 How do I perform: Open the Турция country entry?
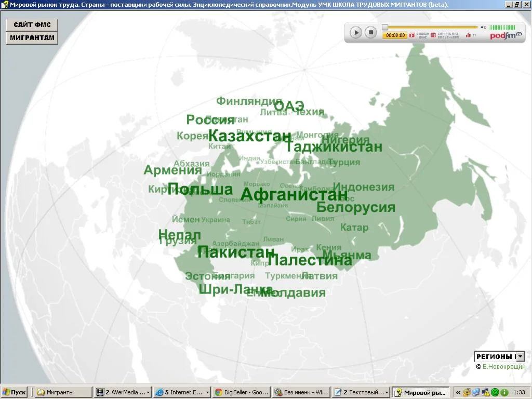tap(345, 162)
